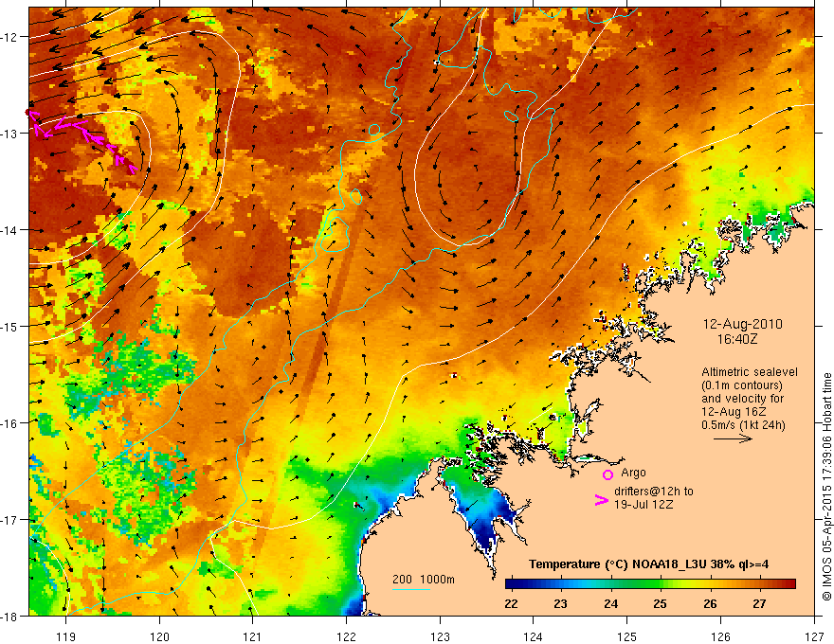Click the longitude axis label 126
Image resolution: width=834 pixels, height=644 pixels.
point(720,636)
